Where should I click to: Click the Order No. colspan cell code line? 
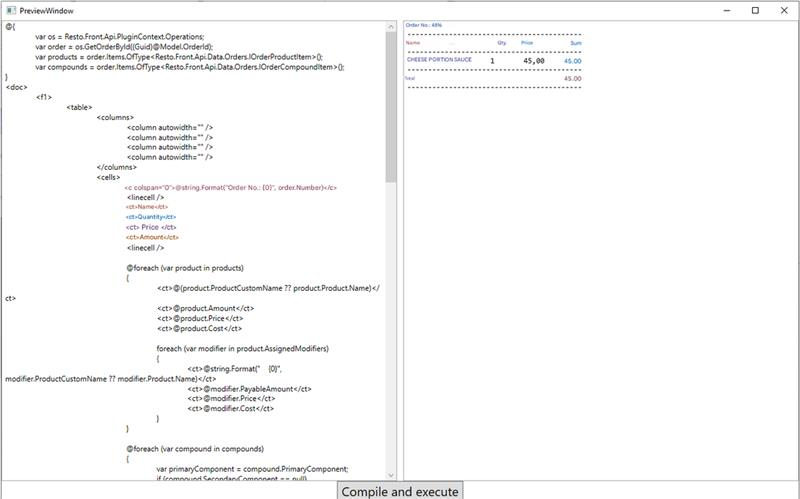[x=230, y=187]
